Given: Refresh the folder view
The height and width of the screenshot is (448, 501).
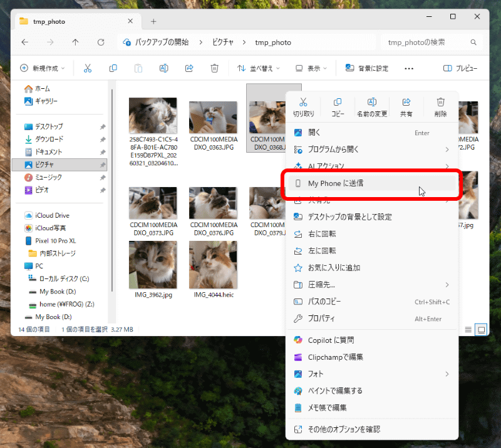Looking at the screenshot, I should click(x=101, y=43).
